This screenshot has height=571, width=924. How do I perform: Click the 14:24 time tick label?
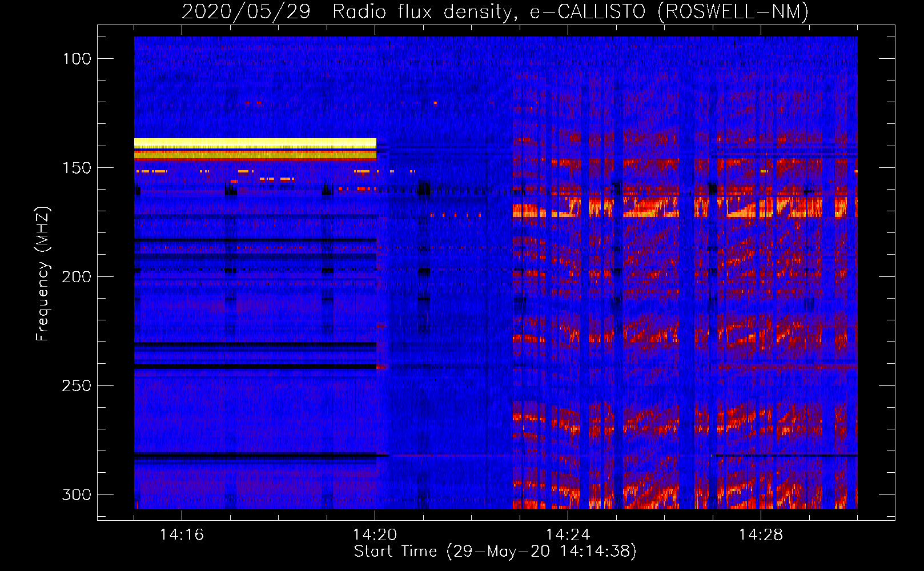click(x=568, y=535)
